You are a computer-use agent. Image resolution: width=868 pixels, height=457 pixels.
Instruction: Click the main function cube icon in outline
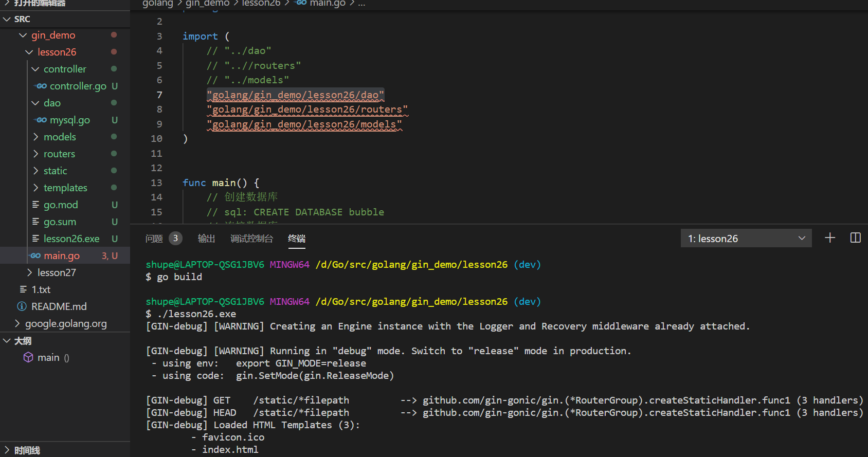click(28, 357)
